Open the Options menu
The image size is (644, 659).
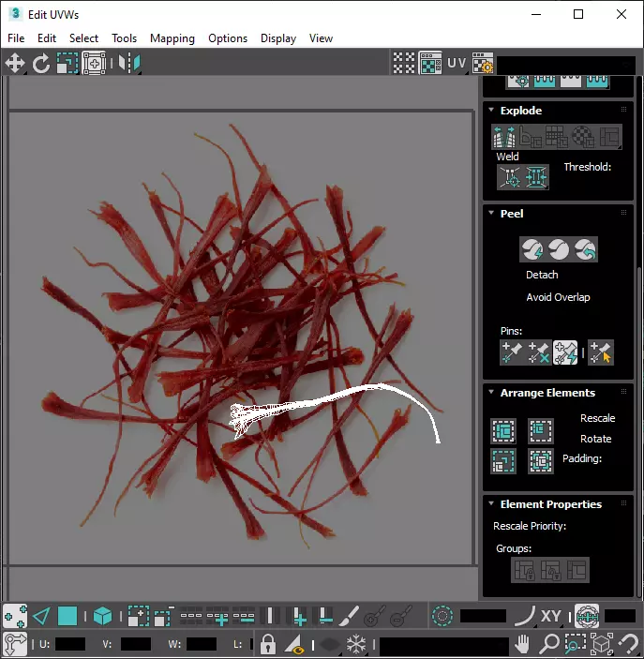pos(228,38)
